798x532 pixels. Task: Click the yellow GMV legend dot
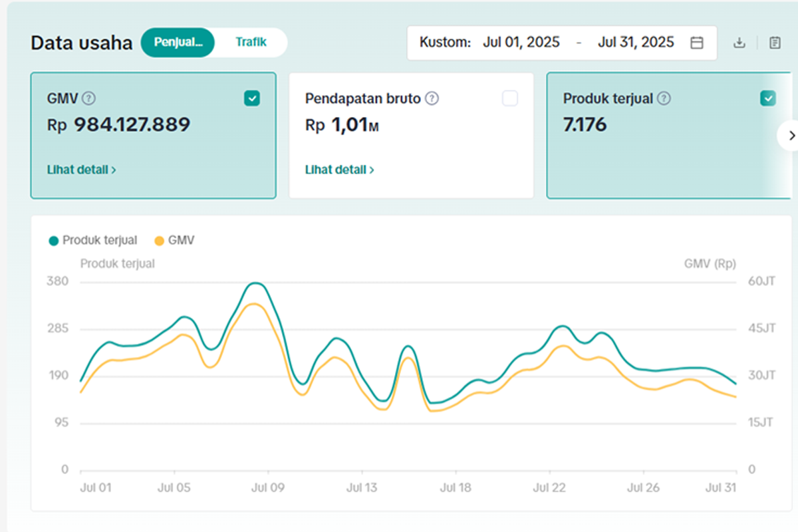[159, 241]
